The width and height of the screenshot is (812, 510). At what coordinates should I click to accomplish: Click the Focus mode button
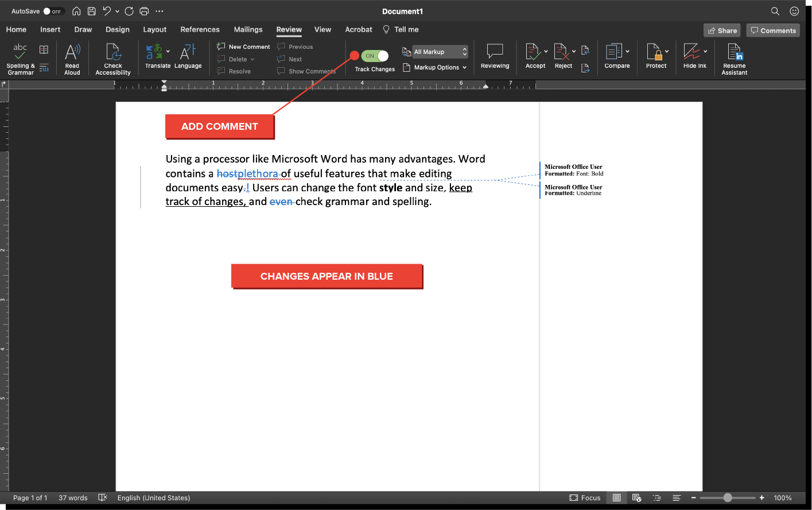(585, 498)
